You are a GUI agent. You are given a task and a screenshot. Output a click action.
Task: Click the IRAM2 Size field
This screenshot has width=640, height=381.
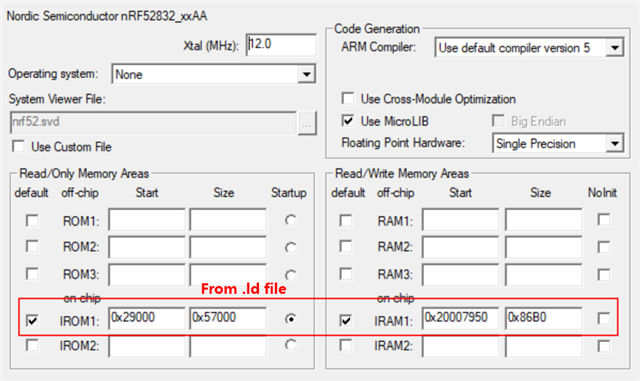tap(544, 347)
